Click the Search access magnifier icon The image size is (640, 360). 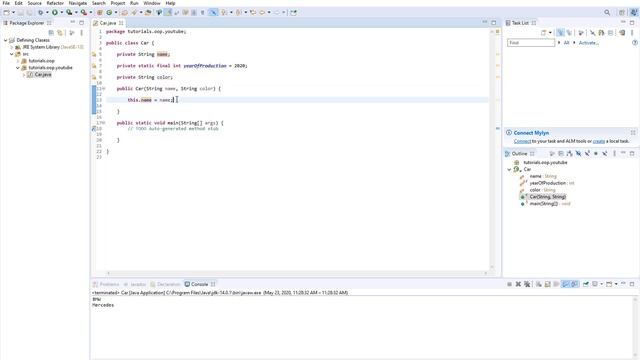pyautogui.click(x=607, y=13)
